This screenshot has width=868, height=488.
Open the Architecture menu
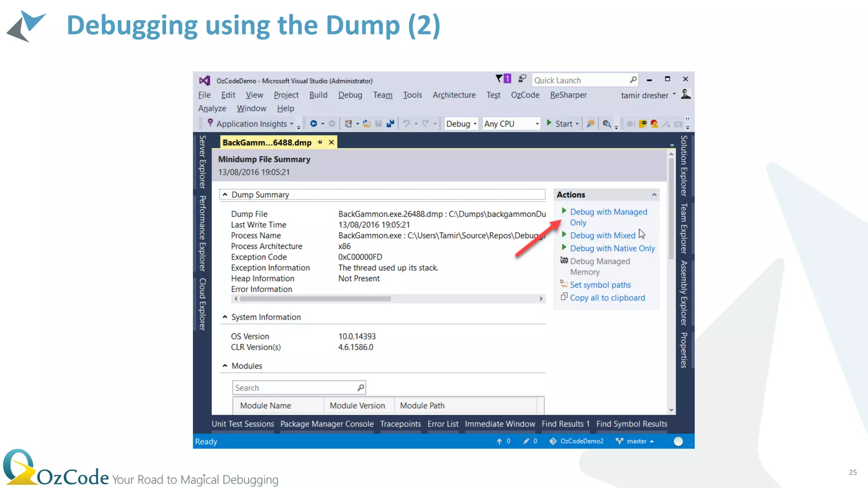[x=454, y=95]
